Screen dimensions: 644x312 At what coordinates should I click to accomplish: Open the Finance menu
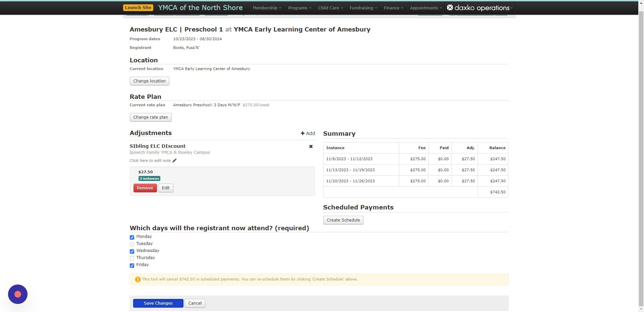coord(392,8)
